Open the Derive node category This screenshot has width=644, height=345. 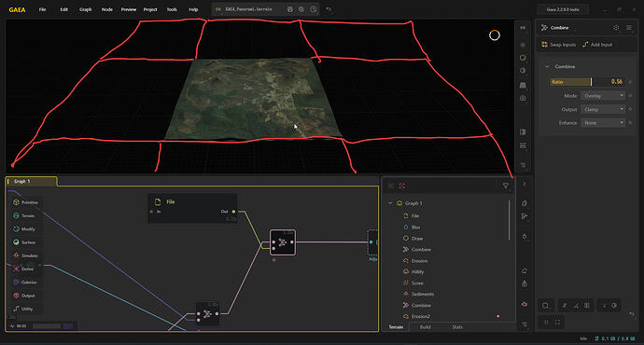(23, 269)
